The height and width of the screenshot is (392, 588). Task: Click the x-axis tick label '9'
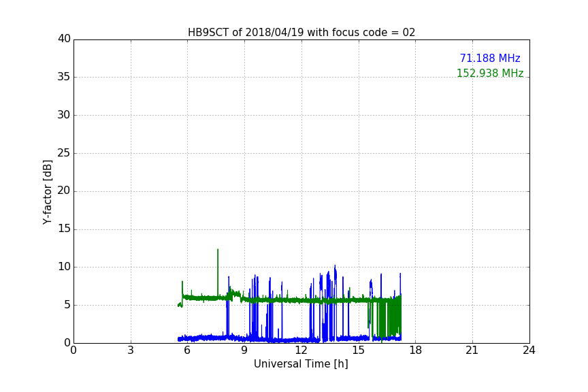[244, 350]
